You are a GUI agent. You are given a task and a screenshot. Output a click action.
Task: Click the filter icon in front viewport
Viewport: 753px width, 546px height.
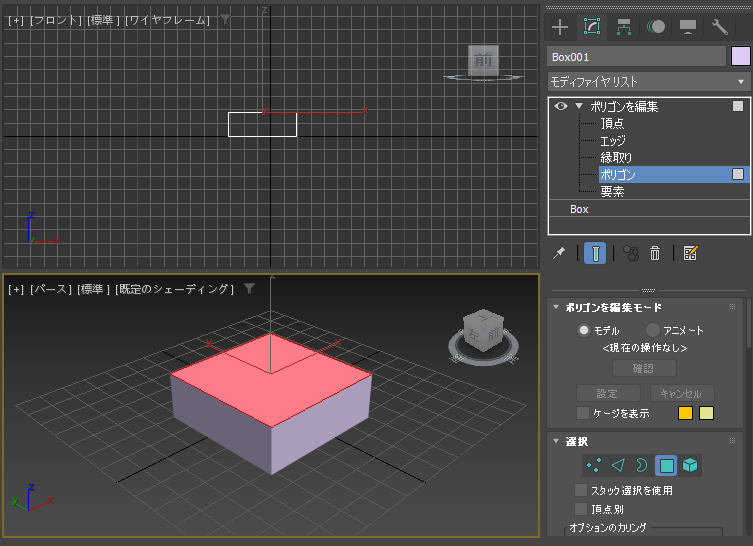(x=225, y=19)
